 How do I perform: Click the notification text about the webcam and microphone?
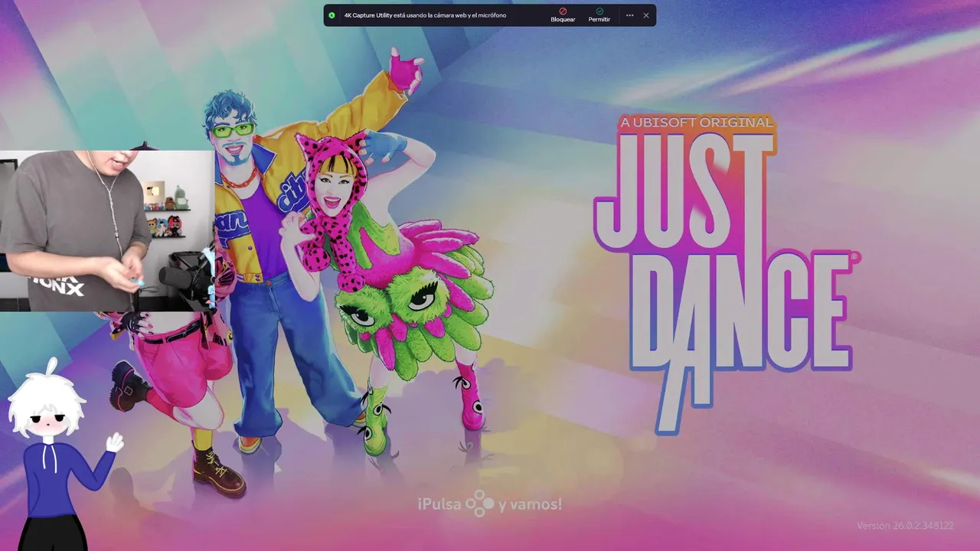pyautogui.click(x=425, y=15)
